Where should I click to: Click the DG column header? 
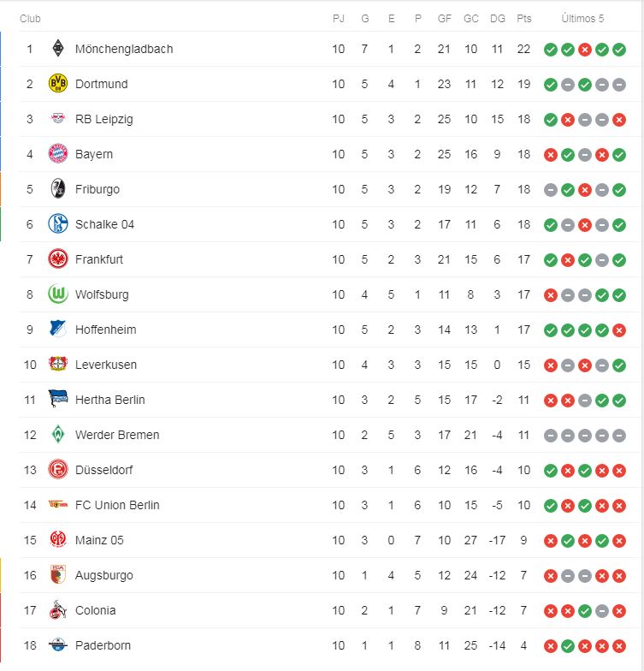(x=497, y=19)
